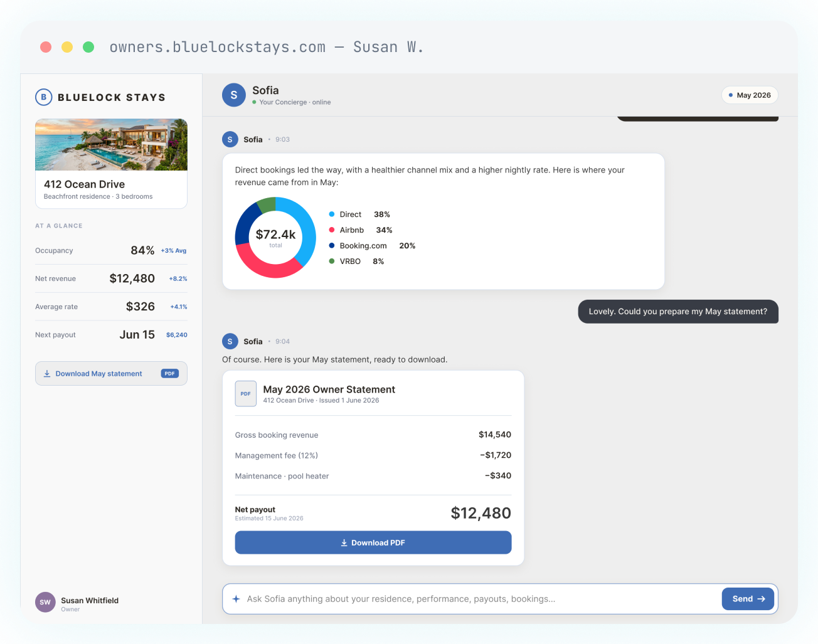Image resolution: width=818 pixels, height=644 pixels.
Task: Click the Bluelock Stays circular B logo
Action: pyautogui.click(x=43, y=97)
